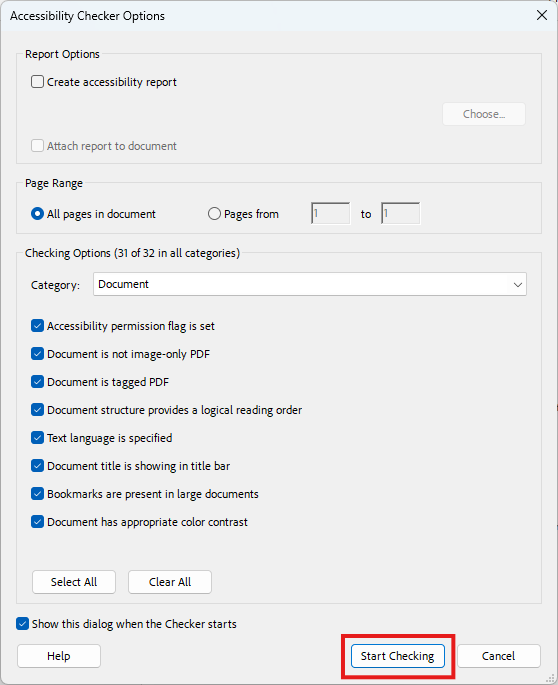This screenshot has height=685, width=558.
Task: Uncheck Accessibility permission flag is set
Action: click(37, 325)
